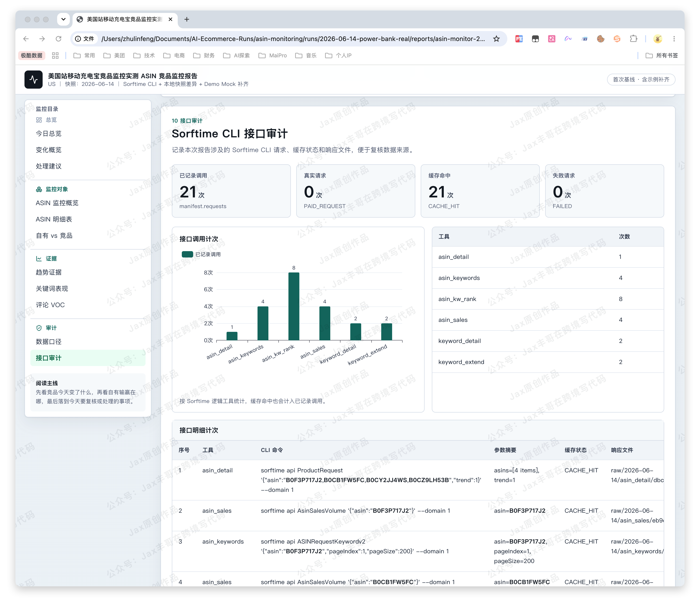
Task: Jump to 关键词表现 section
Action: point(88,289)
